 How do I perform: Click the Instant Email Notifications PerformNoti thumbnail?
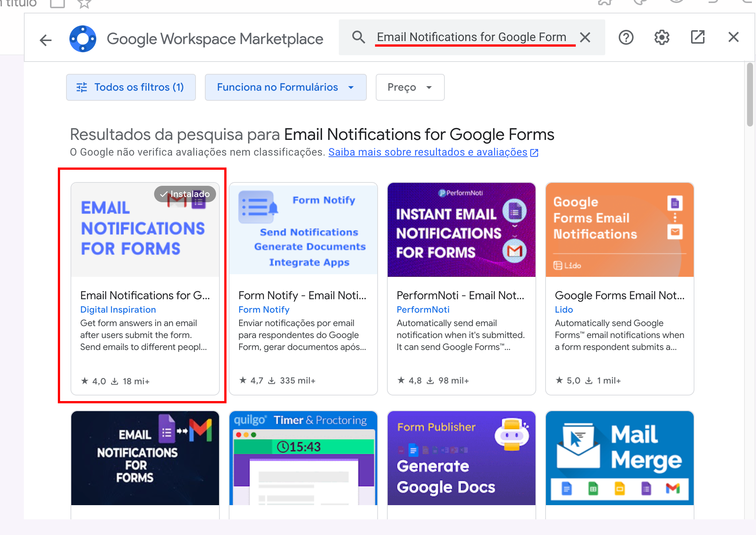[461, 230]
